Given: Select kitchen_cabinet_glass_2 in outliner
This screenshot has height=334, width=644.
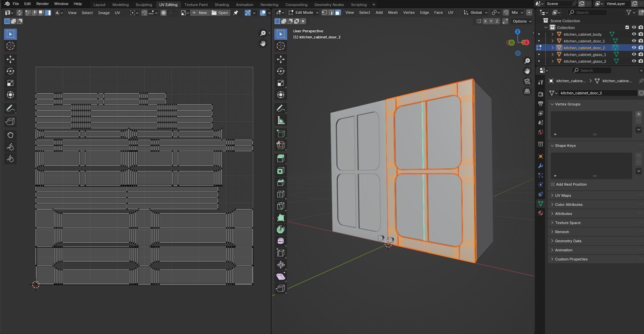Looking at the screenshot, I should (x=585, y=61).
